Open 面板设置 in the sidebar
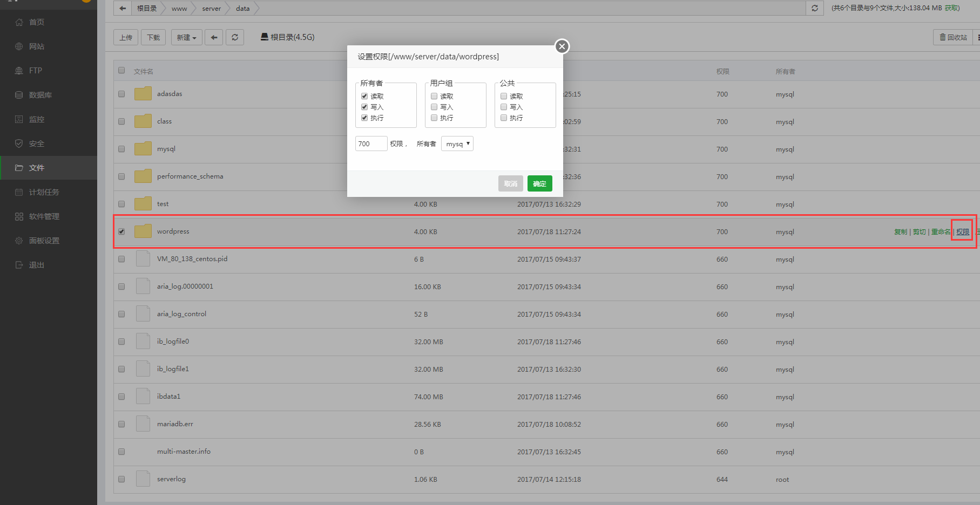Screen dimensions: 980x505 (49, 241)
